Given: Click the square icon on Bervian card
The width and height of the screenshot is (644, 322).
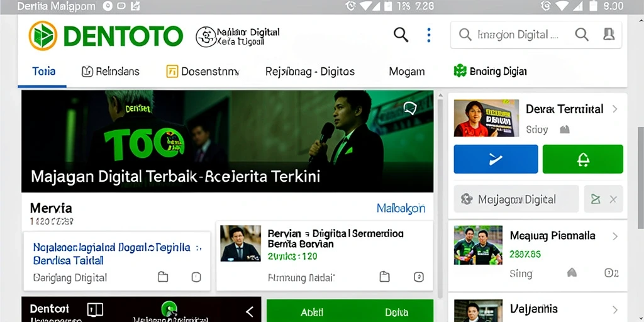Looking at the screenshot, I should (x=418, y=277).
